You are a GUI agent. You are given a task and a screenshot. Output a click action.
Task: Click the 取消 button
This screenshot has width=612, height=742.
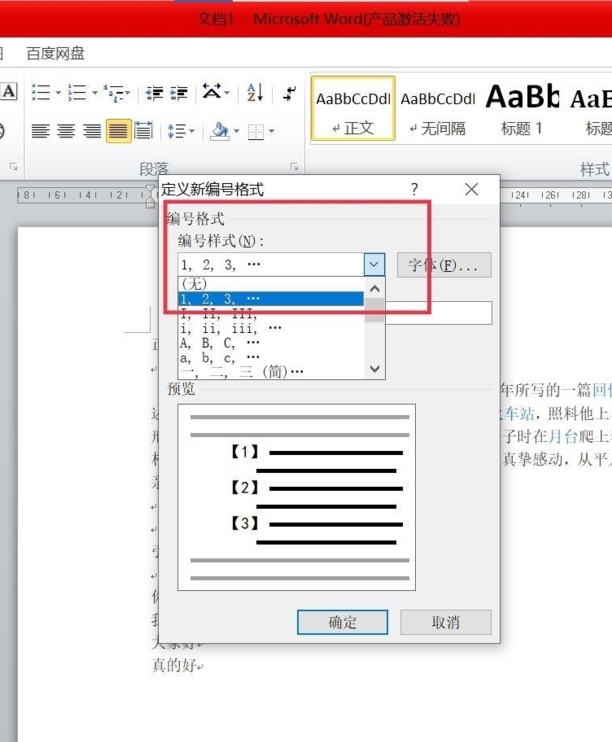point(446,622)
